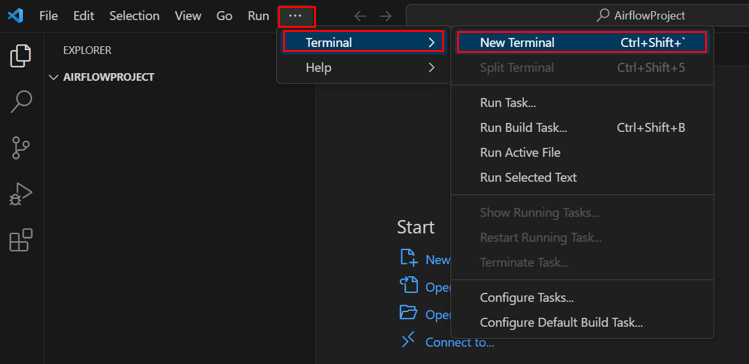749x364 pixels.
Task: Open the File menu
Action: point(48,16)
